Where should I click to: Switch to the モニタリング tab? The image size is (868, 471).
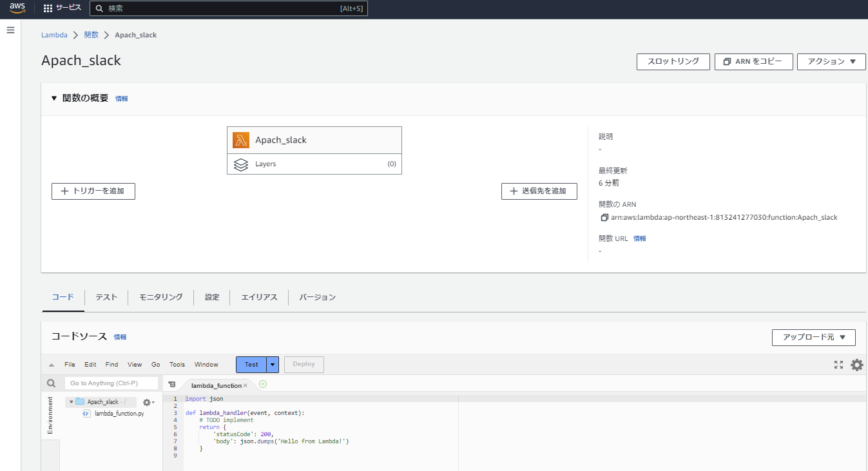(x=159, y=297)
